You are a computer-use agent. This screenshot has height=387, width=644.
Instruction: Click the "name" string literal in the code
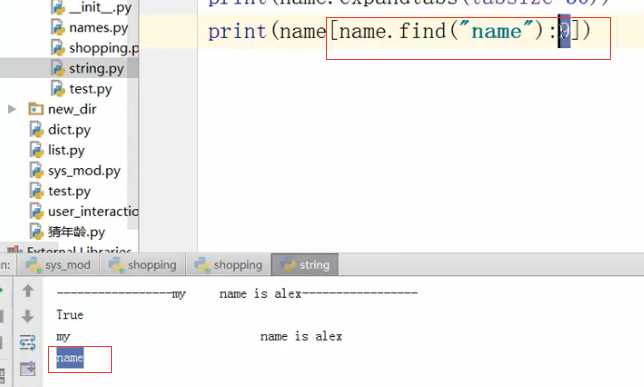click(496, 31)
